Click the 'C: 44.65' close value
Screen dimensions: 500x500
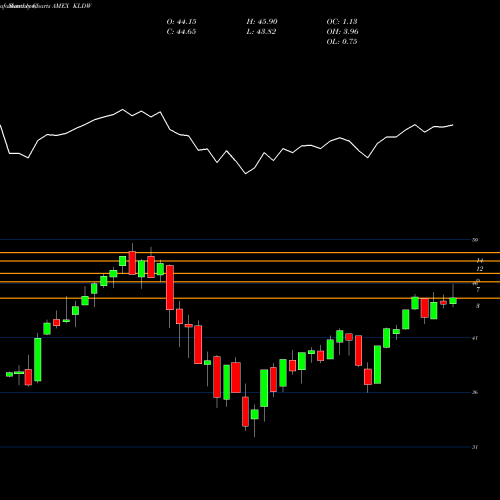(181, 32)
